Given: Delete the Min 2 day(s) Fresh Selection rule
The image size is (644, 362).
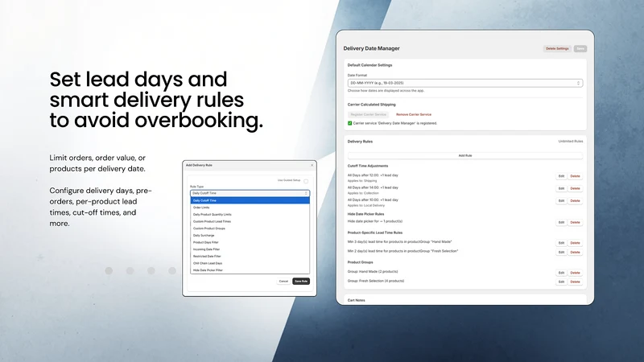Looking at the screenshot, I should pyautogui.click(x=575, y=252).
